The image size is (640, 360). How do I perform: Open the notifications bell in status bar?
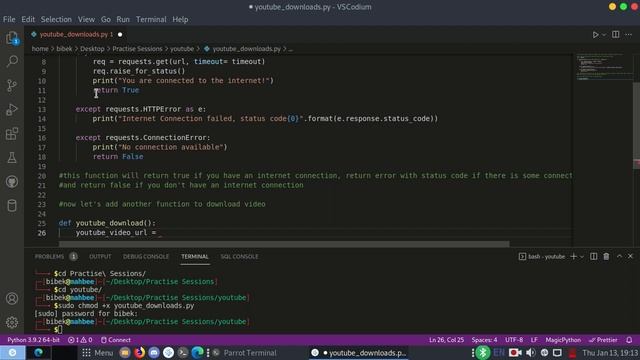point(629,340)
